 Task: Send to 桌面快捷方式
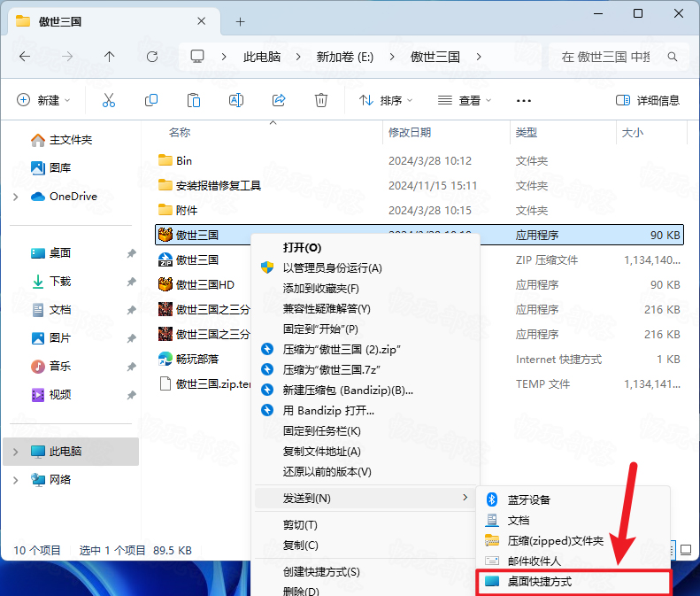click(573, 582)
